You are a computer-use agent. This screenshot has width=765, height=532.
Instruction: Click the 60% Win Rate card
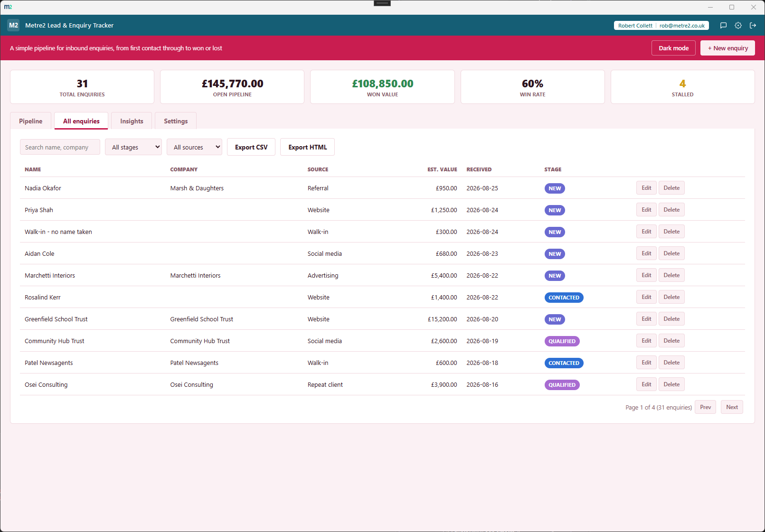tap(532, 87)
